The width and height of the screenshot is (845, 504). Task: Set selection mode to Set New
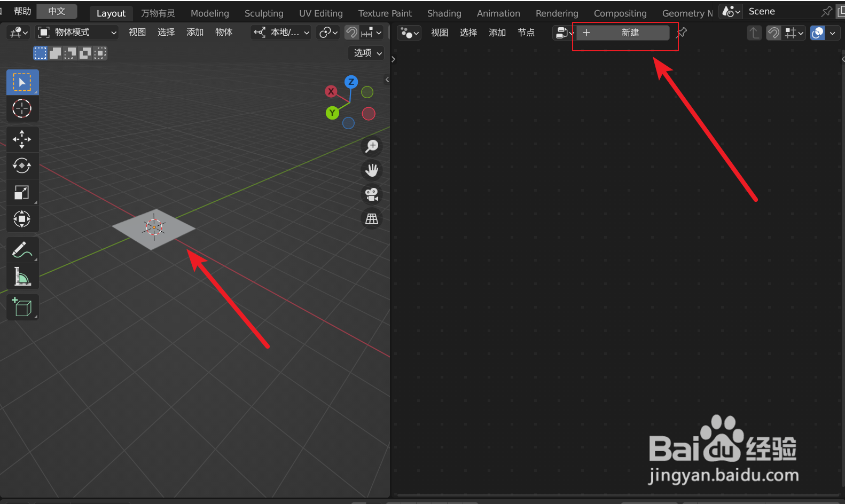pos(41,53)
